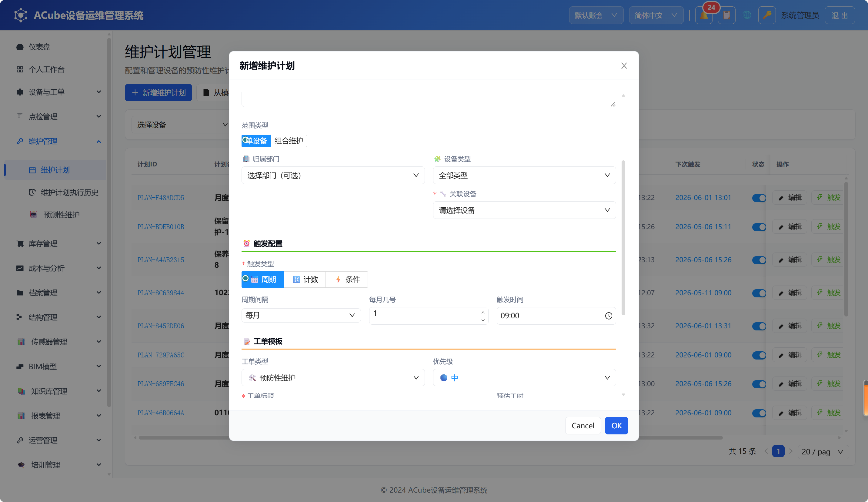
Task: Select 条件 trigger type
Action: point(347,279)
